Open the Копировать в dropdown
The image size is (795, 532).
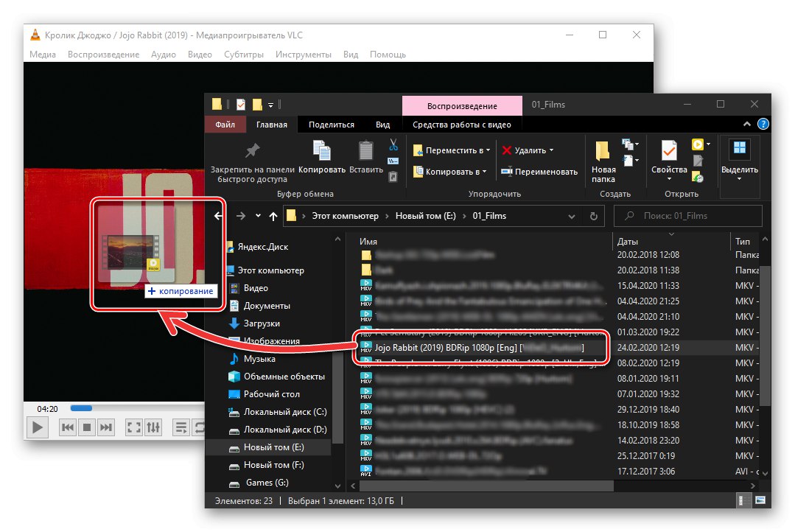tap(449, 172)
